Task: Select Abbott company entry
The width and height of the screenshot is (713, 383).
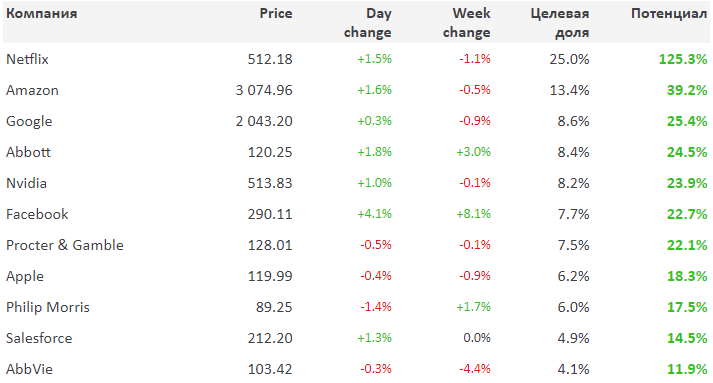Action: pyautogui.click(x=28, y=152)
